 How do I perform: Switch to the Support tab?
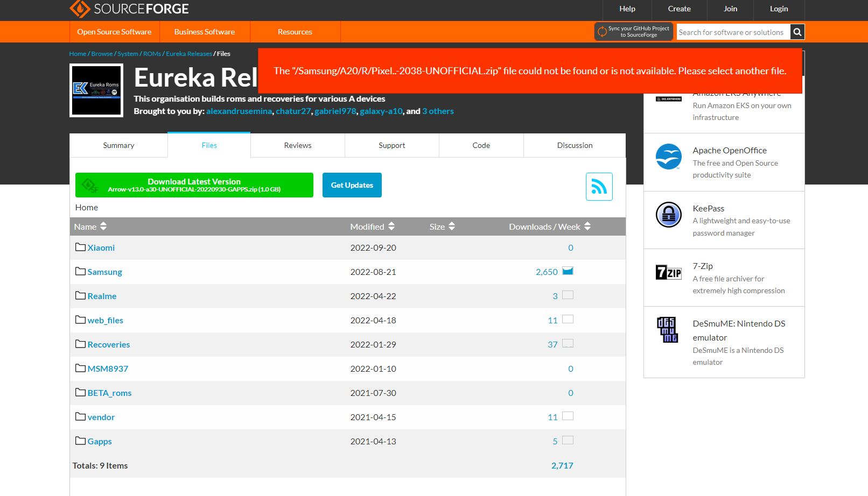click(x=392, y=145)
